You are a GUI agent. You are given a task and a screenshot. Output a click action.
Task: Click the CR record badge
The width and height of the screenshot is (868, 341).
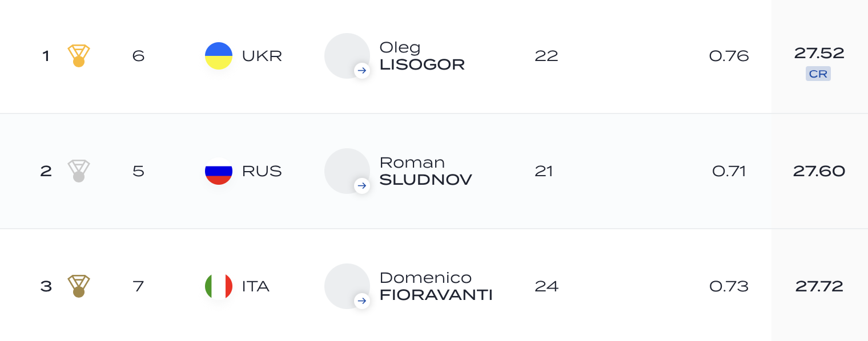[818, 74]
